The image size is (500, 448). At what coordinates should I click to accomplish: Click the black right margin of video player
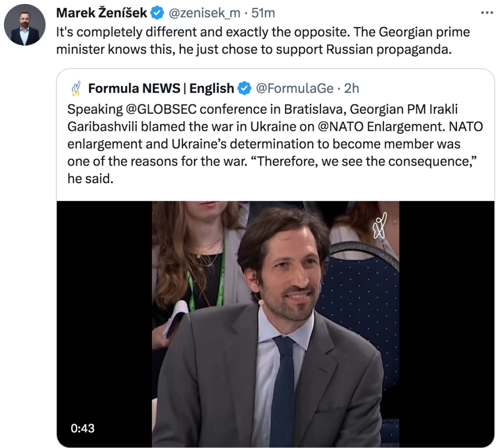click(447, 324)
